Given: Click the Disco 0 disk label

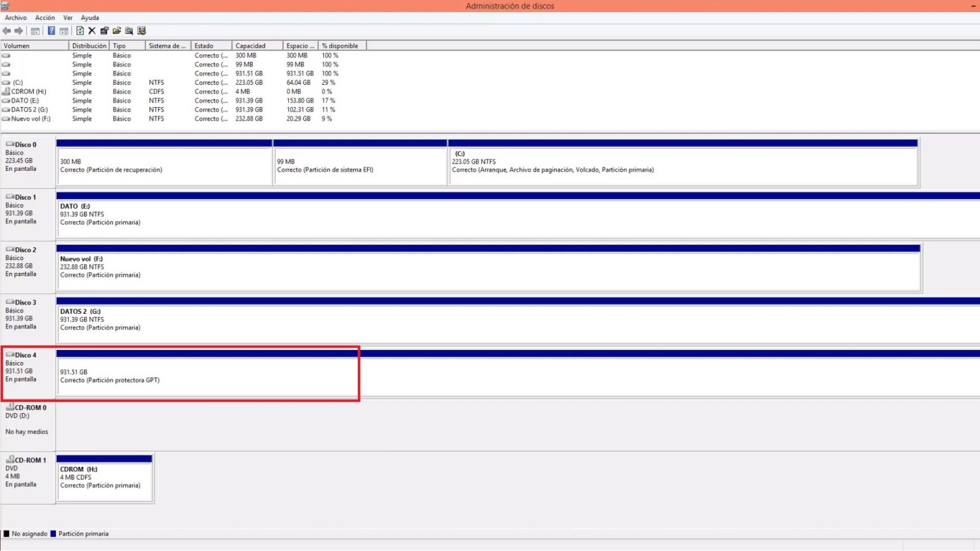Looking at the screenshot, I should pos(28,162).
